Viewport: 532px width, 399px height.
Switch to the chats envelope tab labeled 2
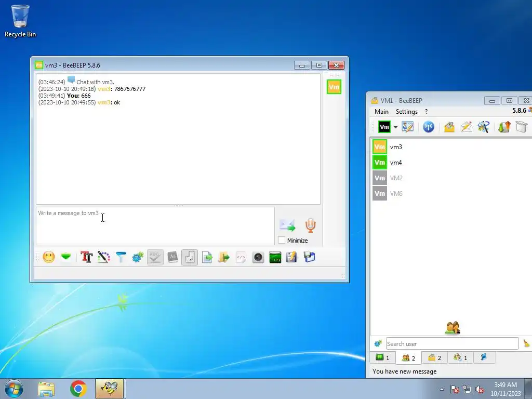pyautogui.click(x=435, y=357)
